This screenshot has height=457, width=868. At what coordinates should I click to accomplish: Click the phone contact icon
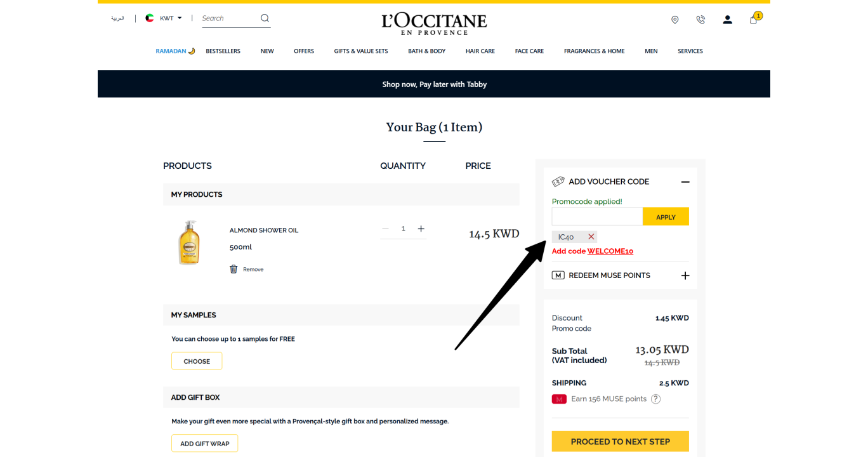coord(700,20)
